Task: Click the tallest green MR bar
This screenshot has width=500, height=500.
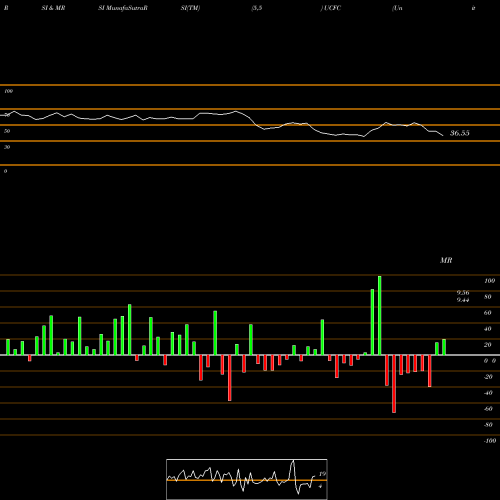Action: tap(380, 315)
